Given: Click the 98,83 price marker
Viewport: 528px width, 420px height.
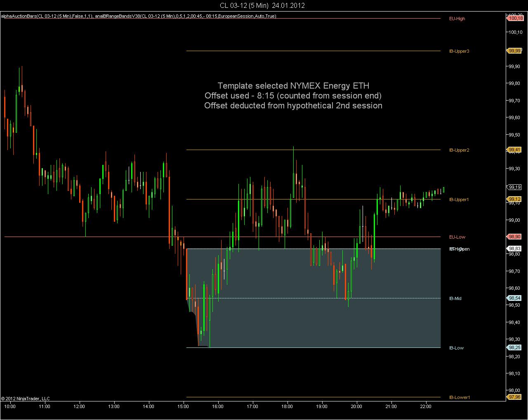Looking at the screenshot, I should click(x=514, y=249).
